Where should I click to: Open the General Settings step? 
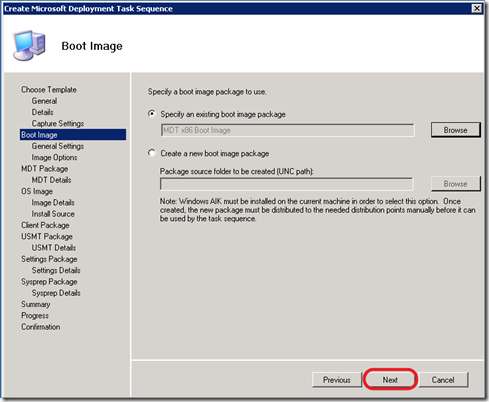coord(58,146)
